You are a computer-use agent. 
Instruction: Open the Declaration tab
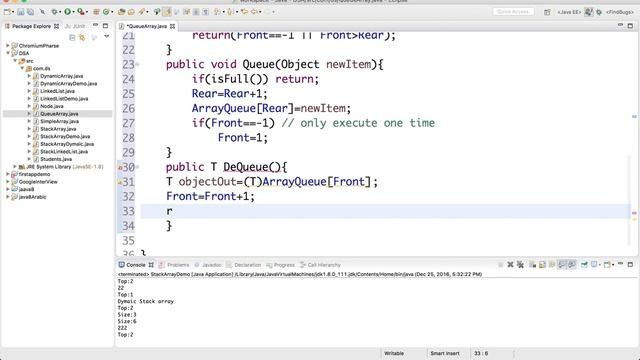(x=244, y=265)
